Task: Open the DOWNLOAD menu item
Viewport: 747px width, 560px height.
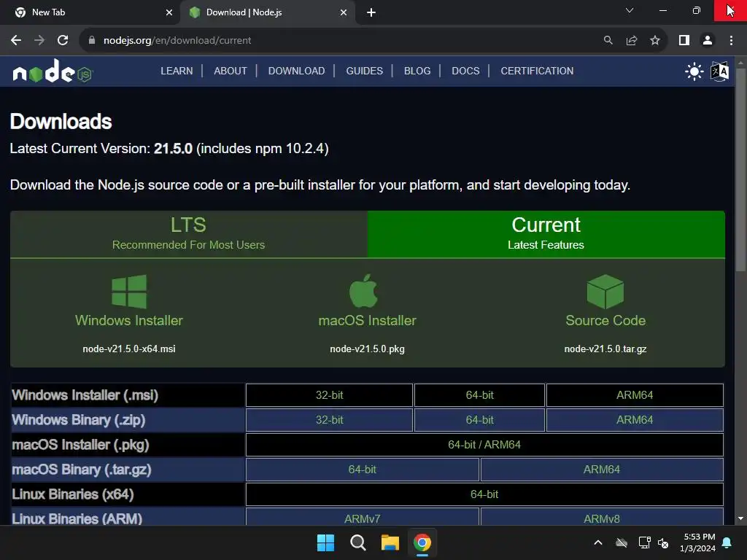Action: tap(296, 71)
